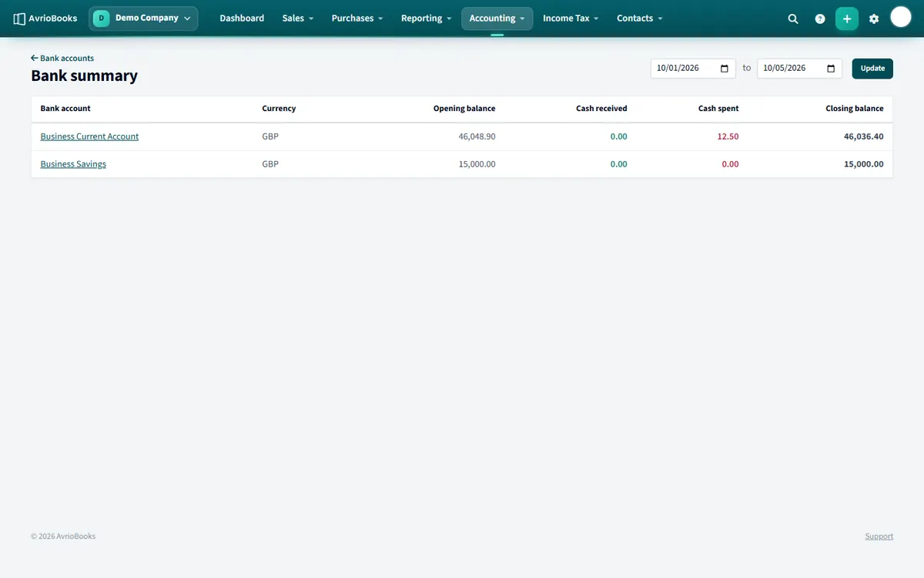Go to the Dashboard tab
The image size is (924, 578).
pyautogui.click(x=242, y=18)
